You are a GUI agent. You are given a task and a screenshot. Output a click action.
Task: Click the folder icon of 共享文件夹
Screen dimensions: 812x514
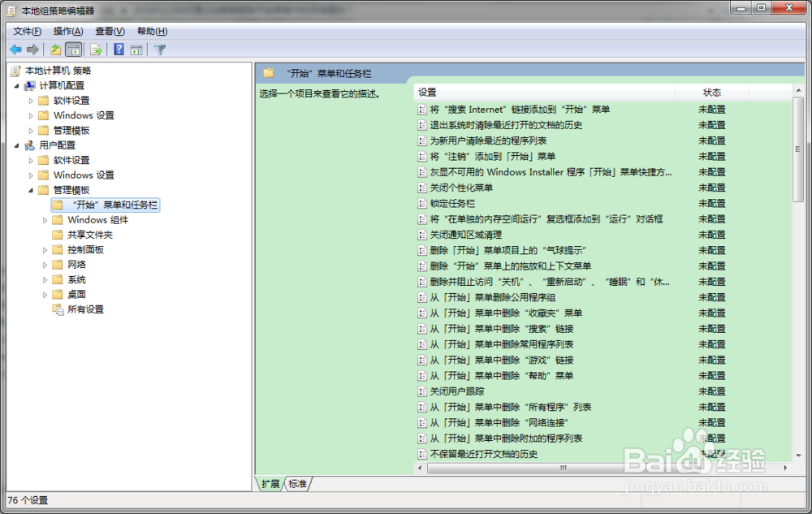58,235
